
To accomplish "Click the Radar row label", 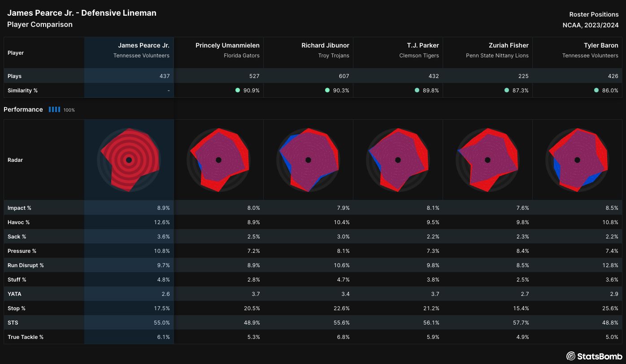I will (x=15, y=160).
